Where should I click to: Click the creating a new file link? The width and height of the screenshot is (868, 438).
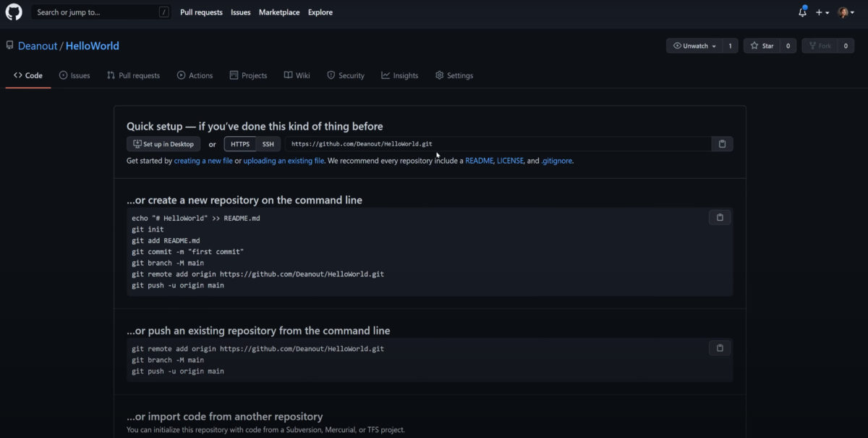pos(203,161)
